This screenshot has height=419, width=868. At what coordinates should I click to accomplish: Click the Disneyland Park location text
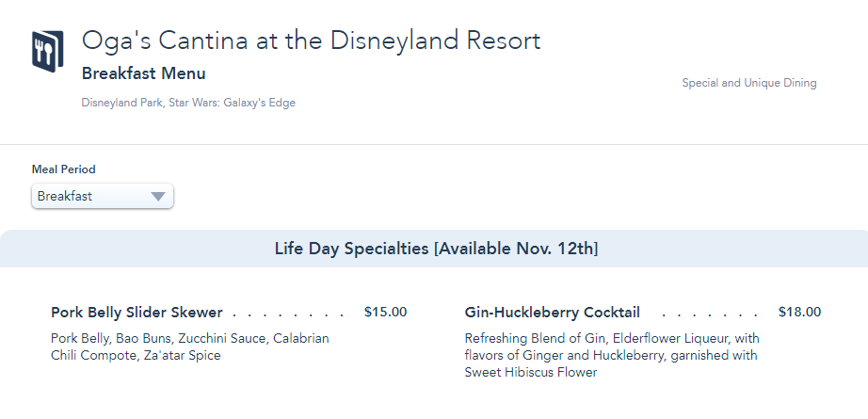tap(122, 103)
